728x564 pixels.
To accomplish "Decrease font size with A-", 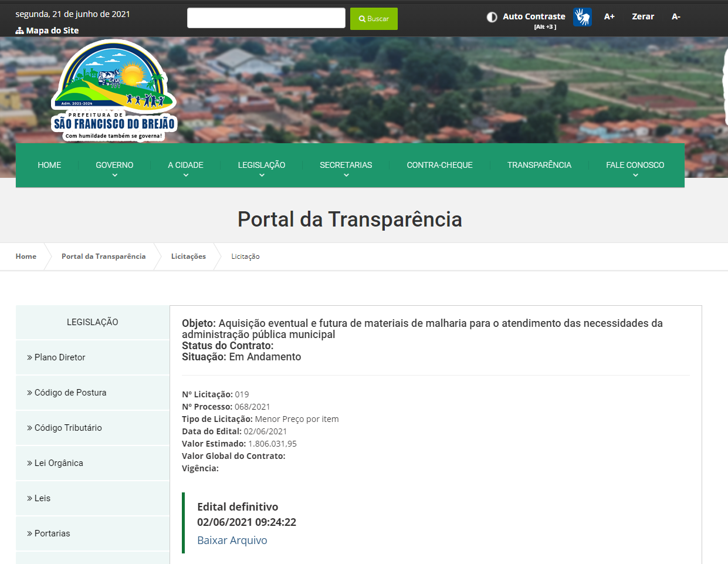I will [676, 16].
